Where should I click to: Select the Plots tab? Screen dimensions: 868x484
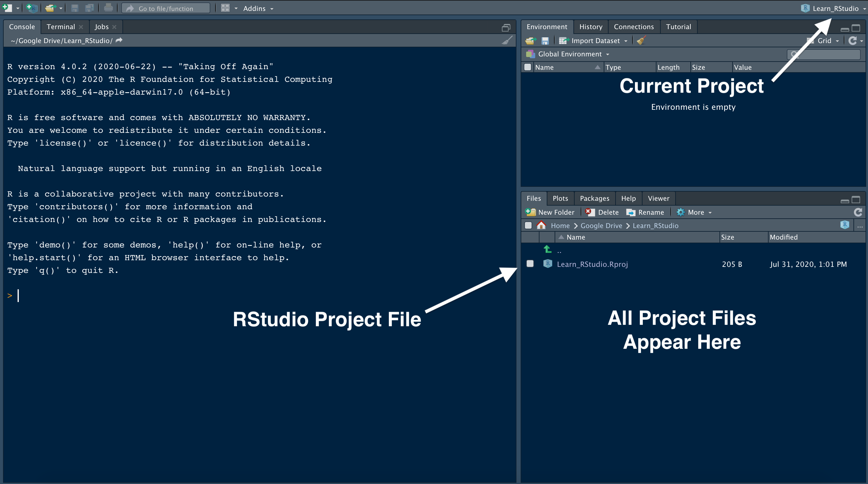click(x=559, y=198)
